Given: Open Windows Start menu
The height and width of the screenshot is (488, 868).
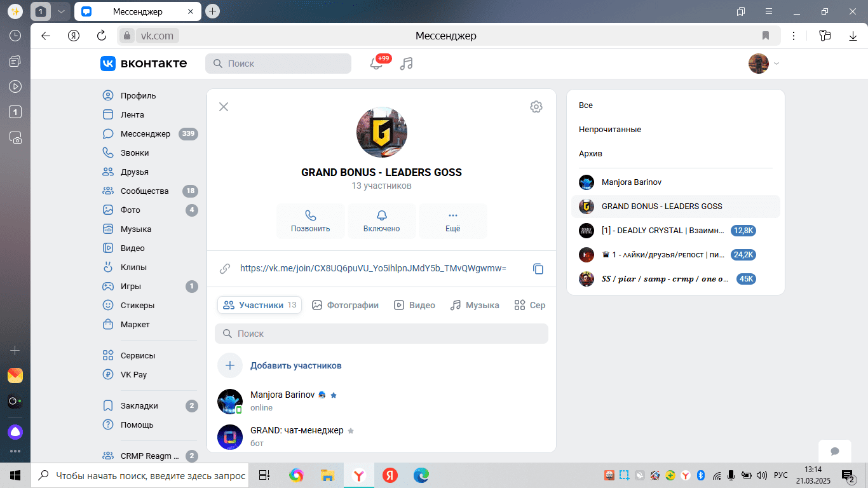Looking at the screenshot, I should tap(15, 475).
